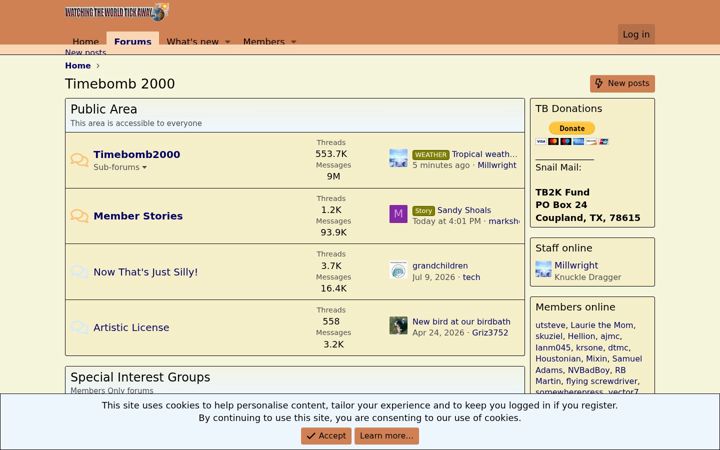Click the Log in button

pos(636,34)
